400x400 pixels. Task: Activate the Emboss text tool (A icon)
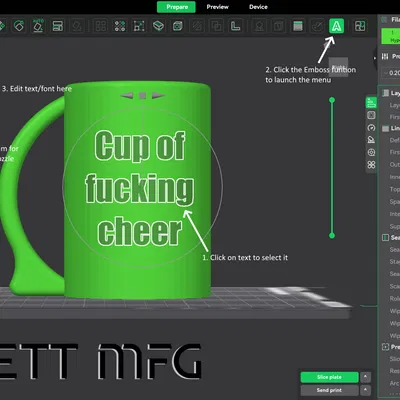(x=337, y=26)
